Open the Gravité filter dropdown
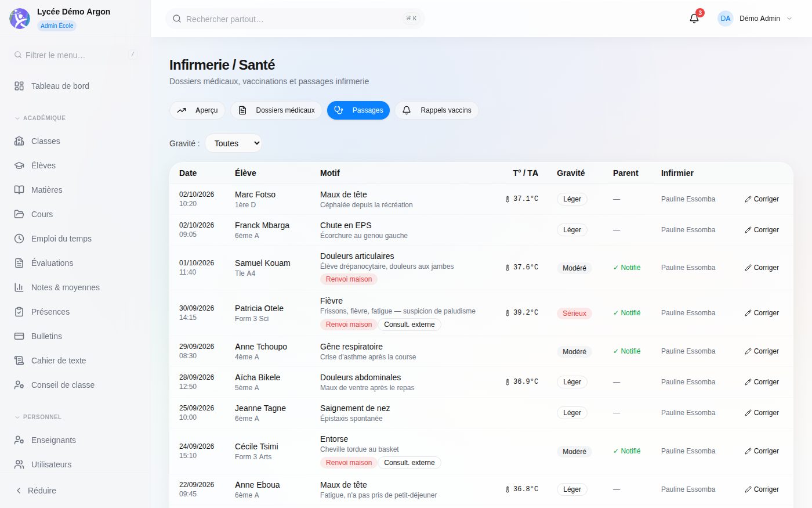The image size is (812, 508). coord(233,143)
